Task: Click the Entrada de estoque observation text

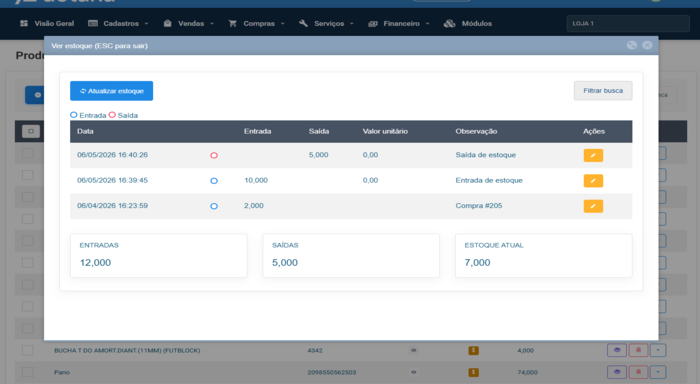Action: click(x=489, y=180)
